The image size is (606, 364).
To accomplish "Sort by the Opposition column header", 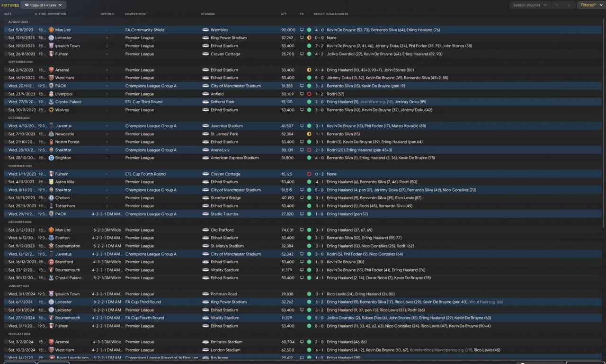I will 57,14.
